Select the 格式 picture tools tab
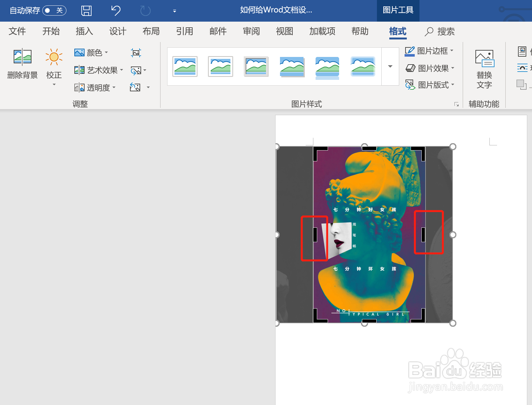 click(x=398, y=31)
